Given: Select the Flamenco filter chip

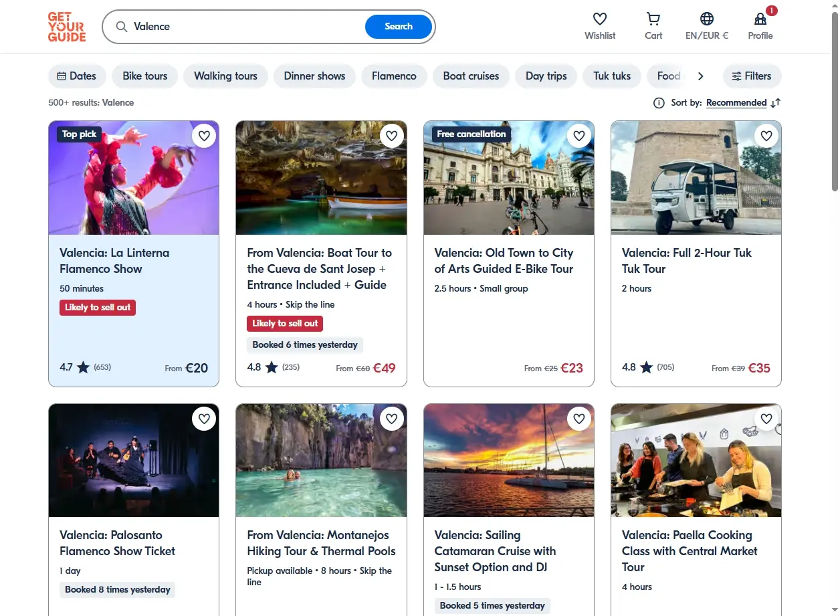Looking at the screenshot, I should [394, 76].
